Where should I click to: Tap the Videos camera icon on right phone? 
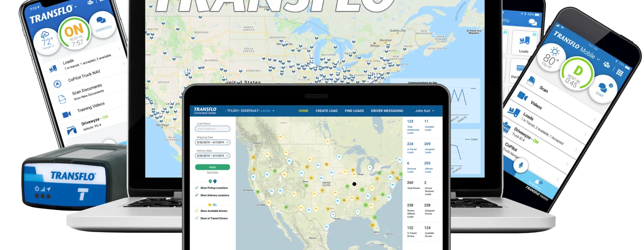[x=522, y=96]
